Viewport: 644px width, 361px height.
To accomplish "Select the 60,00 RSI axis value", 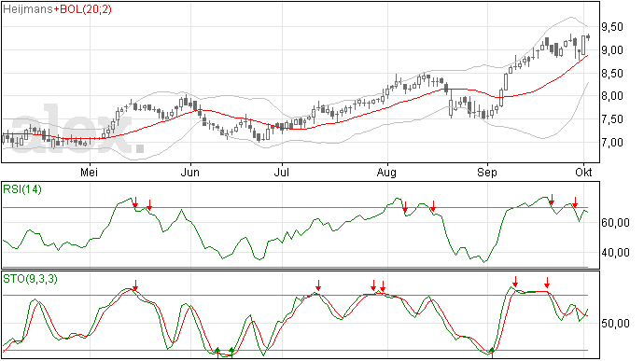I will click(615, 223).
